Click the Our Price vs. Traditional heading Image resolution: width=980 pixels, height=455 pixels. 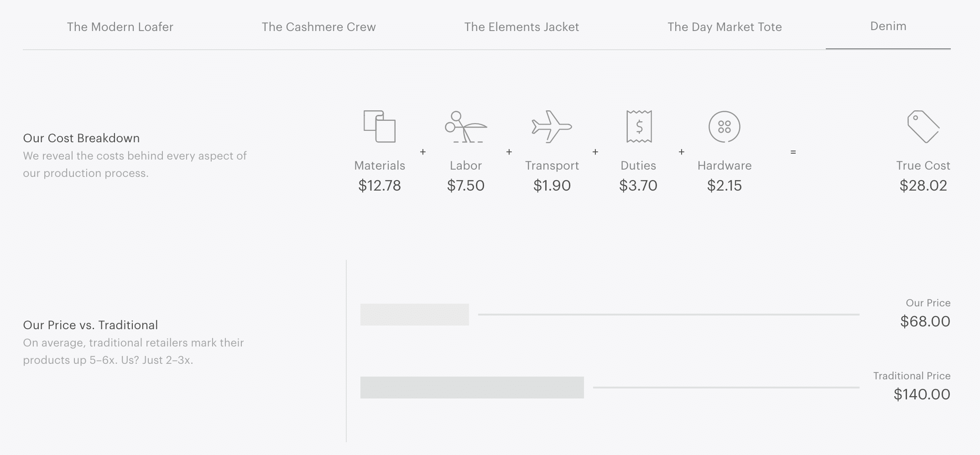[90, 325]
